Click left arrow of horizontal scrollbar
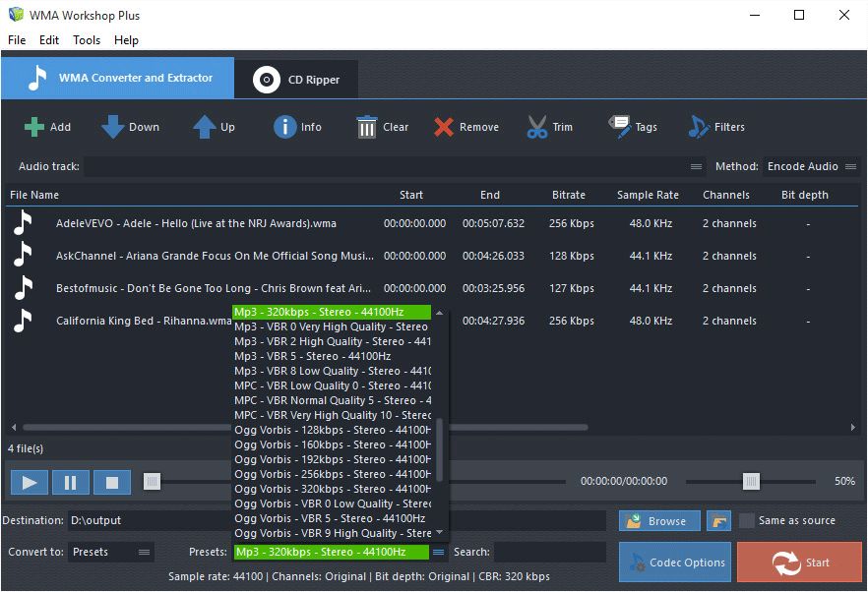This screenshot has height=592, width=868. click(14, 427)
